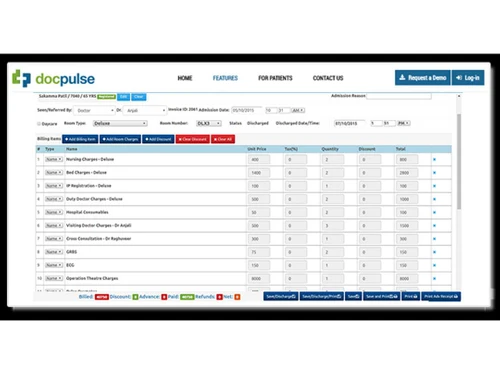Open the admission time AM dropdown

[298, 110]
